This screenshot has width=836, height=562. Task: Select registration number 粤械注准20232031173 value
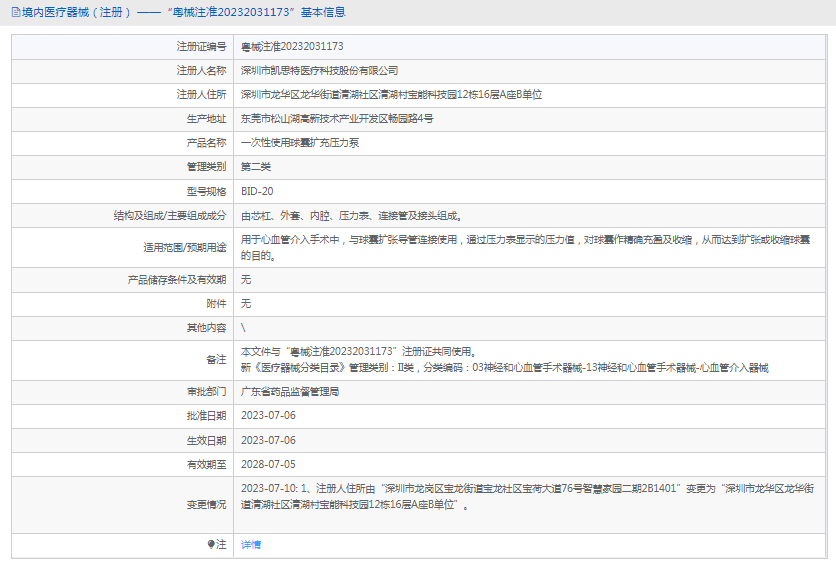tap(292, 47)
